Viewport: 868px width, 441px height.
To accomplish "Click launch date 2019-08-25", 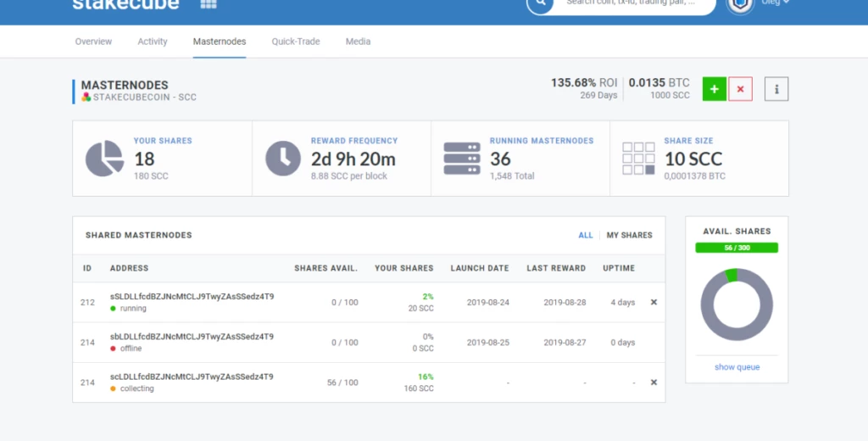I will tap(487, 343).
